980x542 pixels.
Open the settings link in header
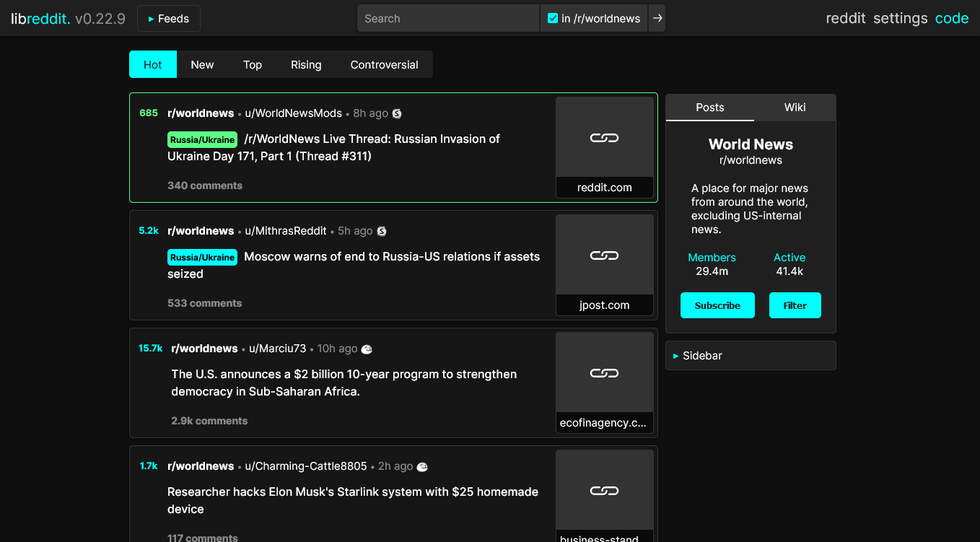pos(900,19)
